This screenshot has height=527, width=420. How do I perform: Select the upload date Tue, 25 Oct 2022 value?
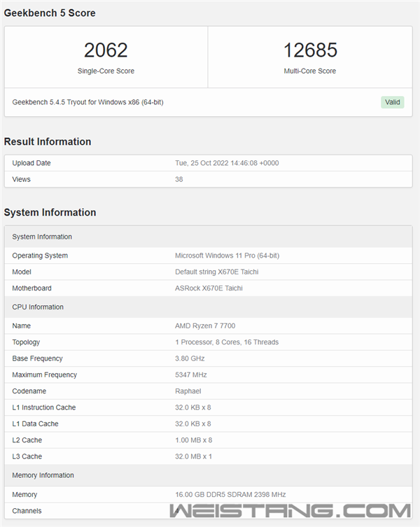[227, 163]
